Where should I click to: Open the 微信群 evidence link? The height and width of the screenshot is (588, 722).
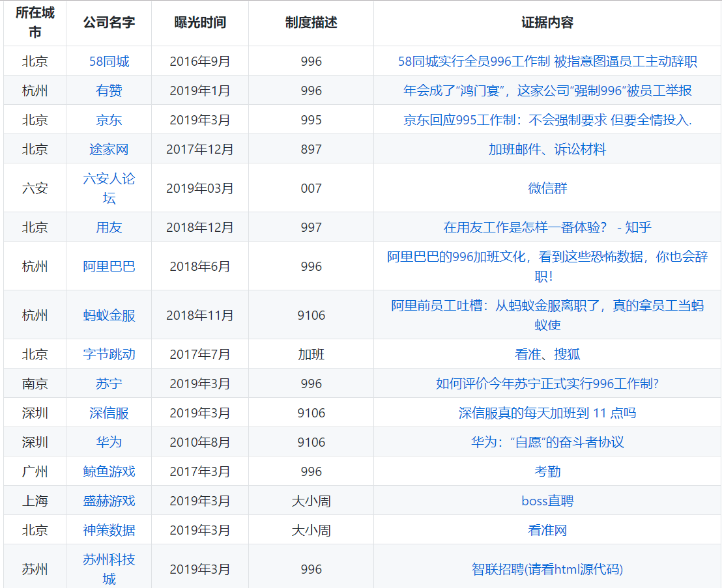(x=547, y=188)
